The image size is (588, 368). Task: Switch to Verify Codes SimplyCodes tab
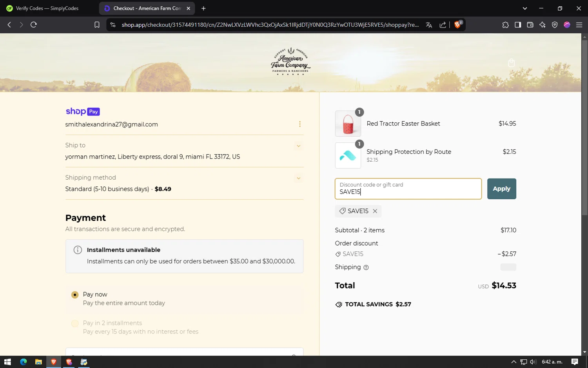coord(48,8)
